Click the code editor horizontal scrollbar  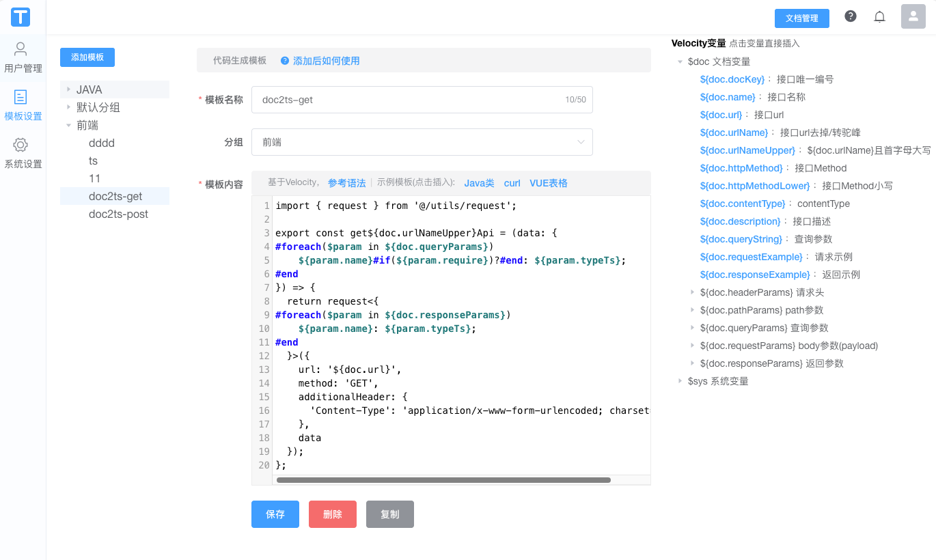pos(443,480)
